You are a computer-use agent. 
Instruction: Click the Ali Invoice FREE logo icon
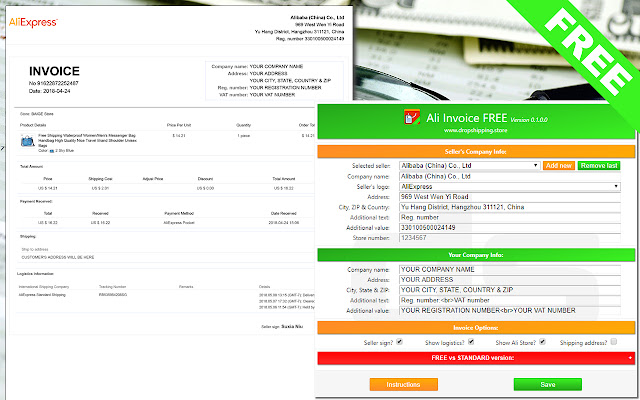tap(412, 118)
